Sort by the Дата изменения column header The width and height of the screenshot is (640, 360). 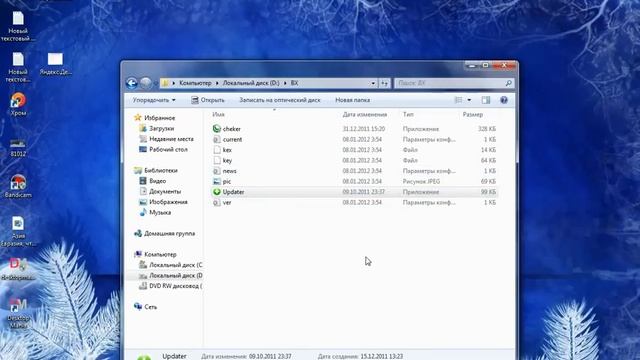(x=365, y=115)
